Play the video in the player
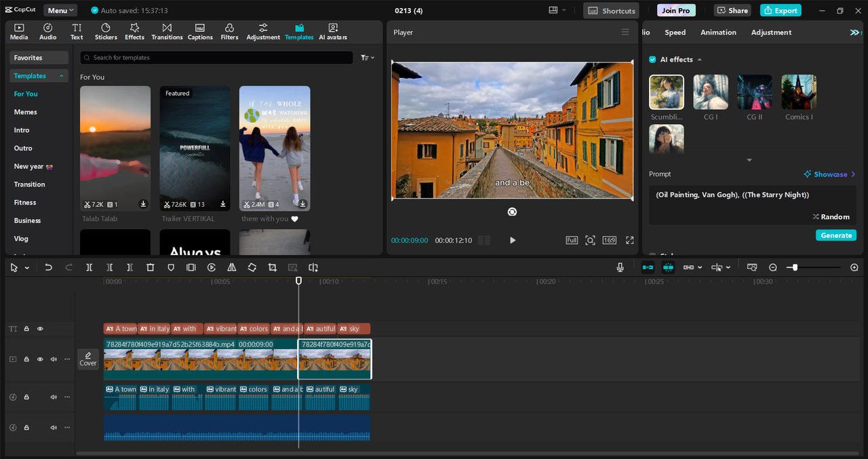This screenshot has height=459, width=868. 512,240
